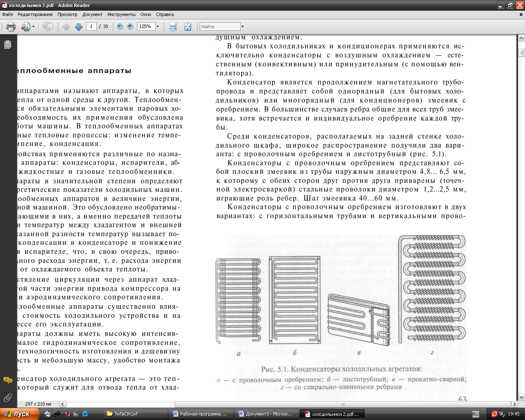The height and width of the screenshot is (420, 525).
Task: Click condenser drawing labeled г
Action: [432, 289]
